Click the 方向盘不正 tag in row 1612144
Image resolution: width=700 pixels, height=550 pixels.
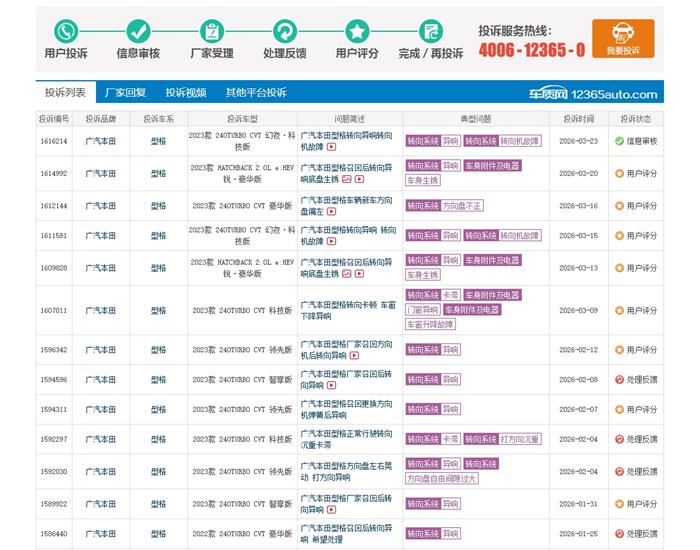tap(463, 206)
